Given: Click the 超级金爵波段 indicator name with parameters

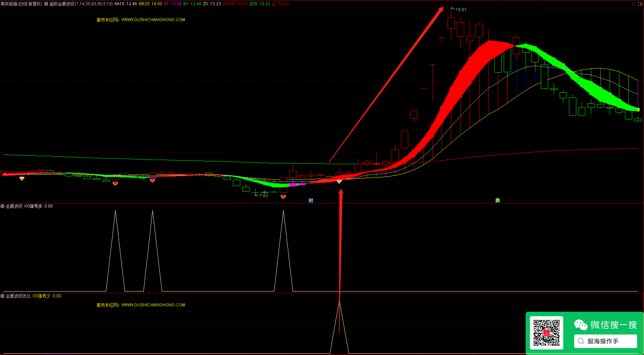Looking at the screenshot, I should coord(81,4).
